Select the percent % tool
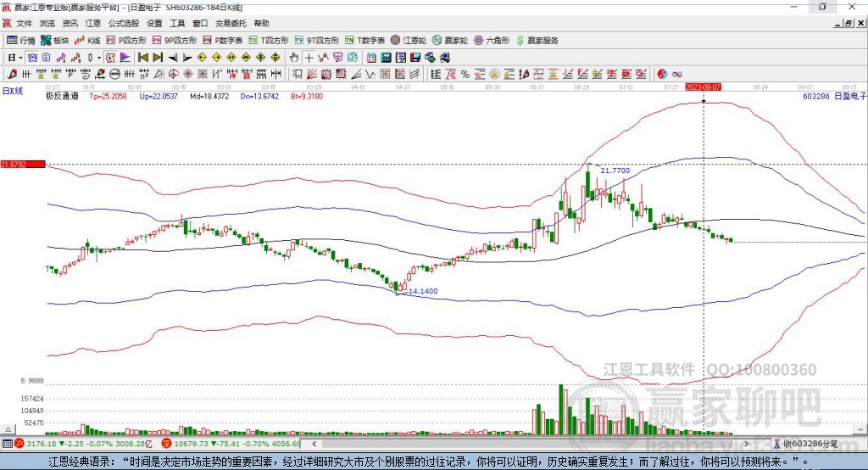Viewport: 868px width, 470px height. pos(465,74)
